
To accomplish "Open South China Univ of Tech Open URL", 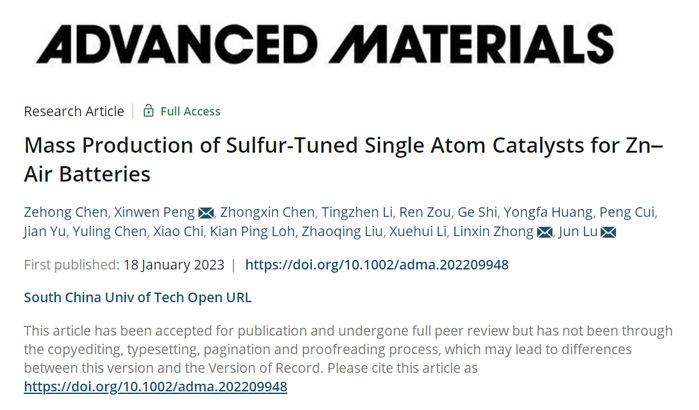I will point(137,297).
